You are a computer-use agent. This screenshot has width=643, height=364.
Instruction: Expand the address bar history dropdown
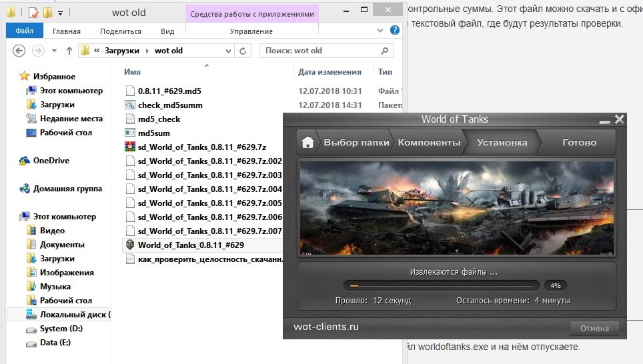click(228, 51)
